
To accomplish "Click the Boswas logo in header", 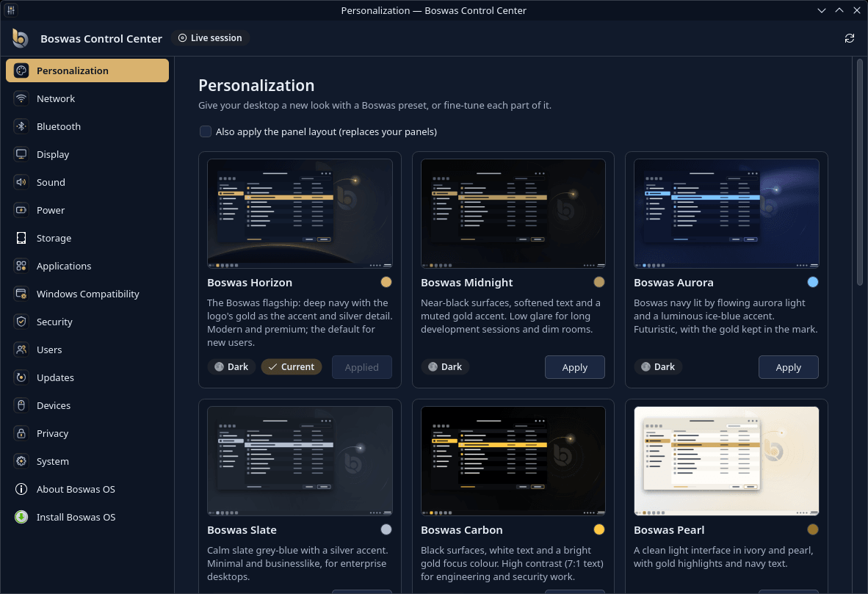I will pos(20,38).
